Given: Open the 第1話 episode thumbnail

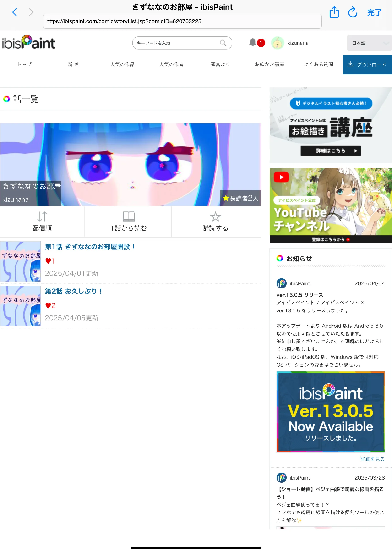Looking at the screenshot, I should click(x=21, y=261).
